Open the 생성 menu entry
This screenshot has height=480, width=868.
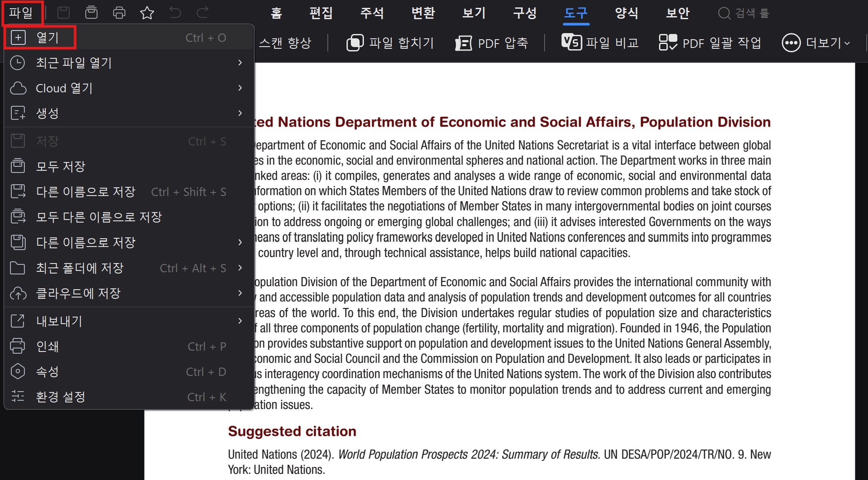(x=129, y=113)
